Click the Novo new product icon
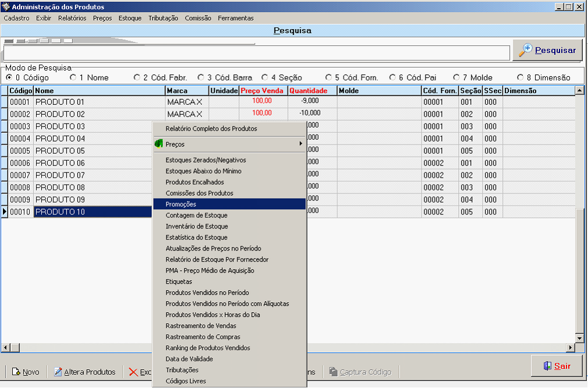Screen dimensions: 588x388 click(x=16, y=372)
